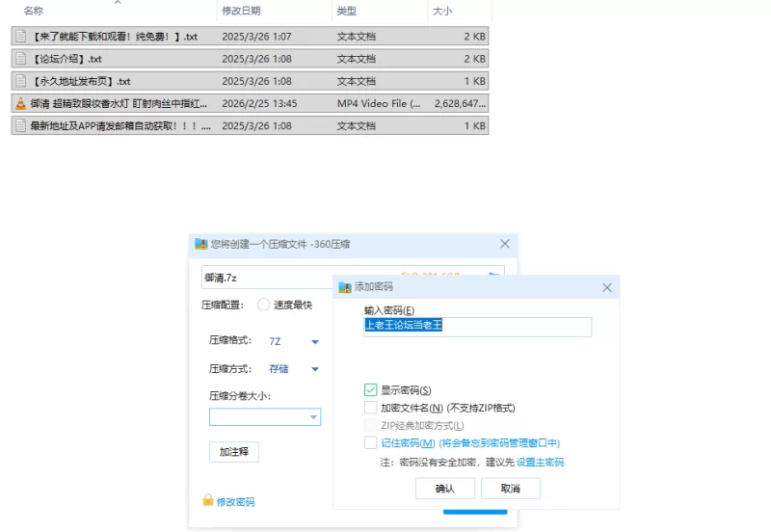
Task: Click the icon of 最新地址及APP请发邮箱 file
Action: coord(20,126)
